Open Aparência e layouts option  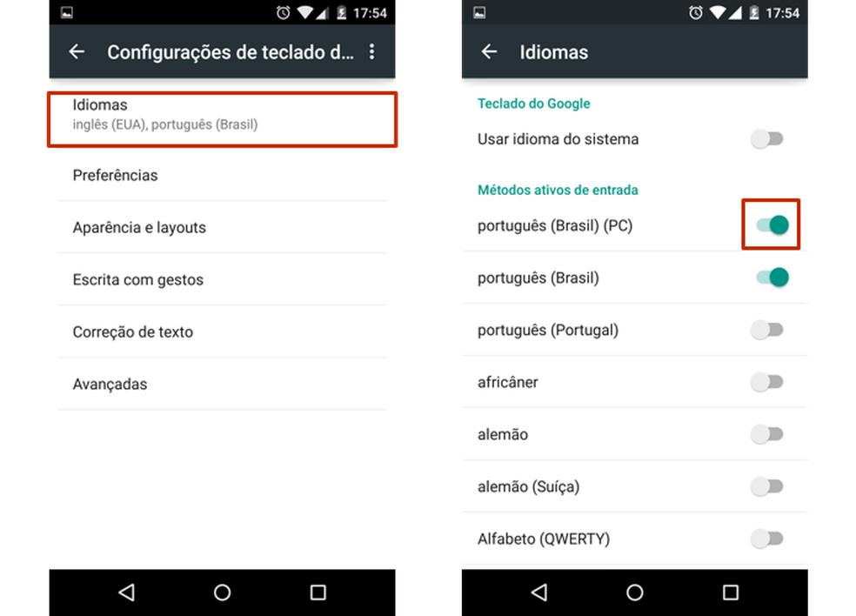coord(222,227)
